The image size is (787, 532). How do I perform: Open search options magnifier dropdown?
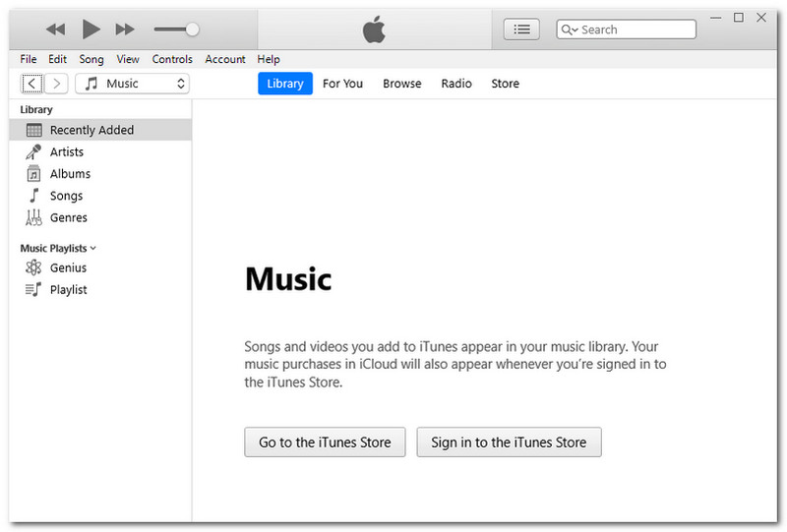coord(570,30)
